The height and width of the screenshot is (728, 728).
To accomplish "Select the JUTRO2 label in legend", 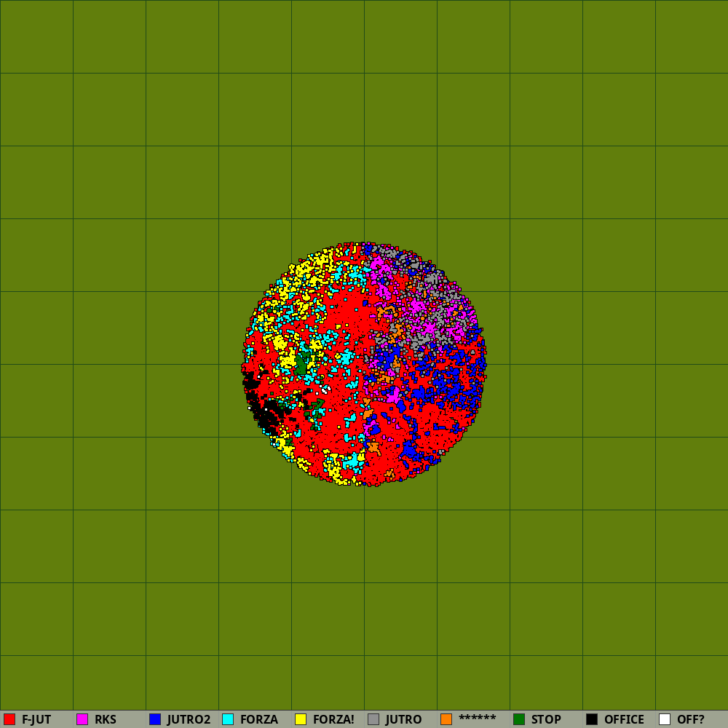I will pyautogui.click(x=189, y=720).
